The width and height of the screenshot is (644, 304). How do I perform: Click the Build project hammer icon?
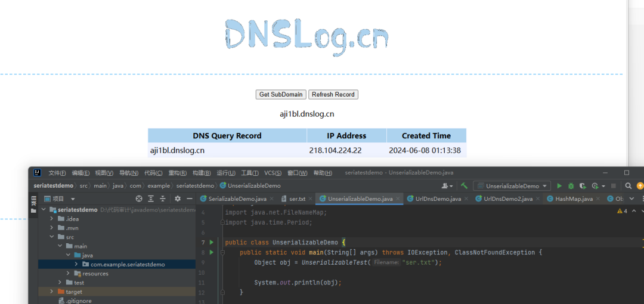(464, 186)
